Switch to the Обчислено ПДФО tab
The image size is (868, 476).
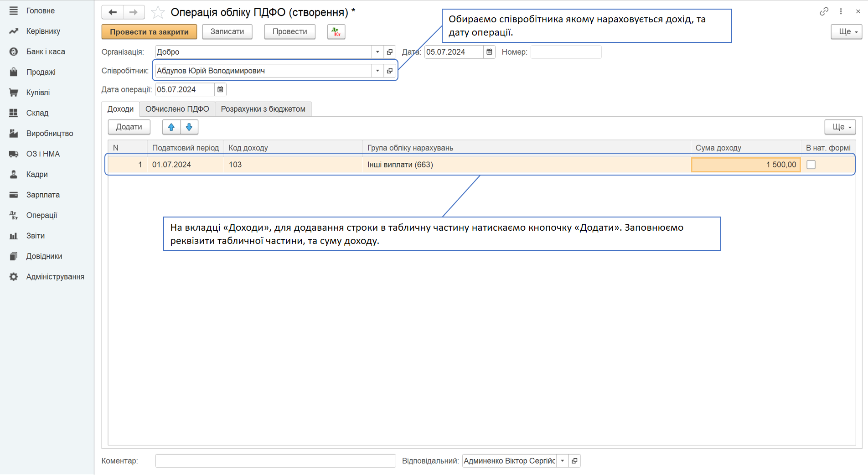(x=177, y=109)
